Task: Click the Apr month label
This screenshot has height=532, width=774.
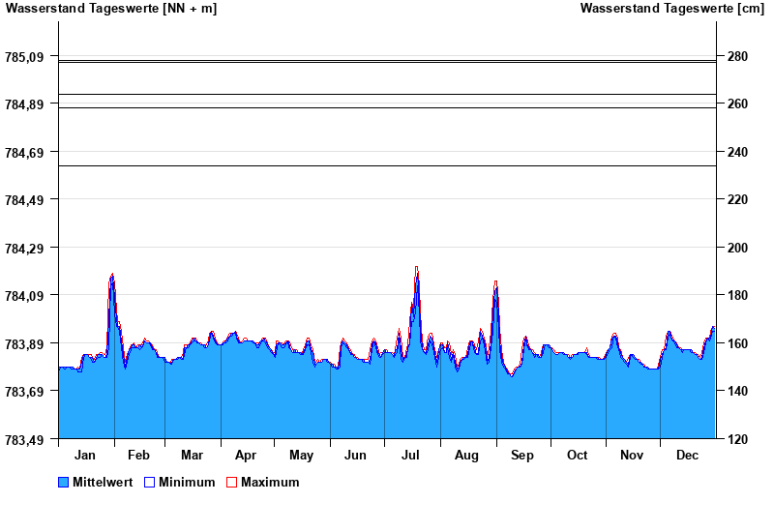Action: coord(246,455)
